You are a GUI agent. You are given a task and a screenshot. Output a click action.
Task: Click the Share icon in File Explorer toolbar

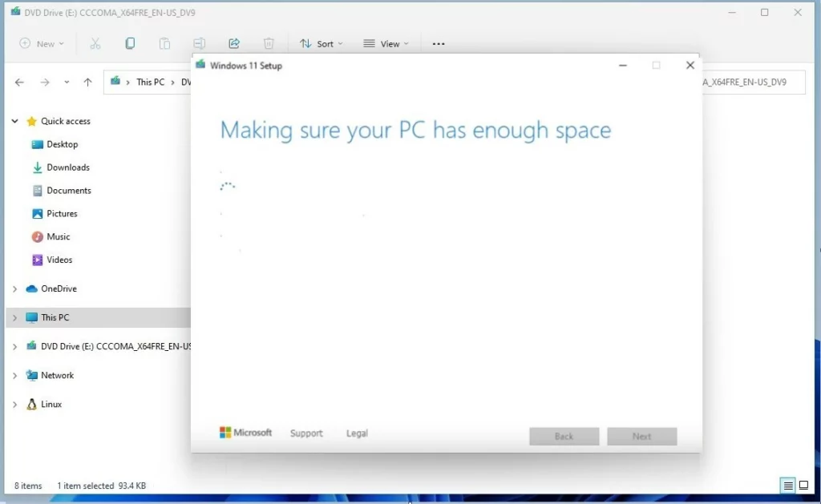coord(234,43)
